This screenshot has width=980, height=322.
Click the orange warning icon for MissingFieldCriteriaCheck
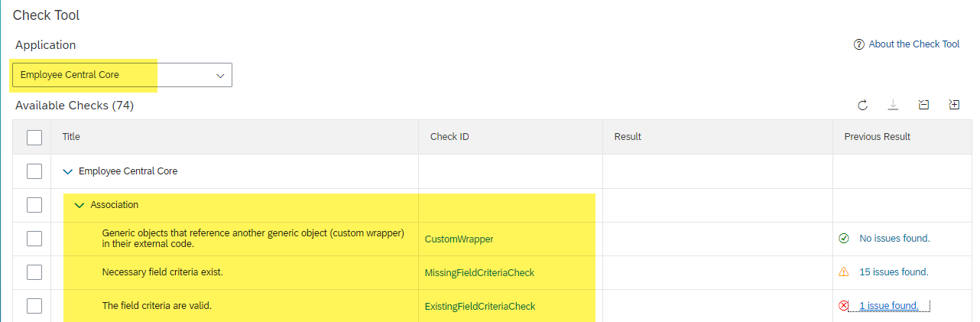pos(844,272)
